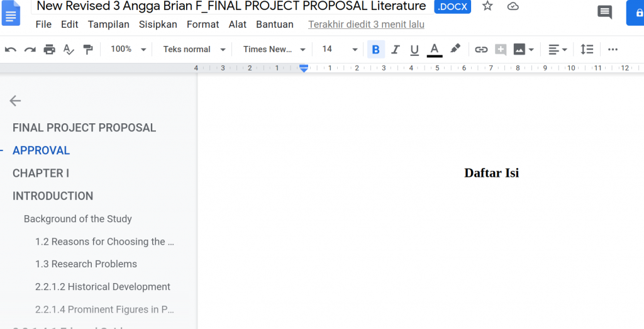Open the File menu
The image size is (644, 329).
[43, 25]
